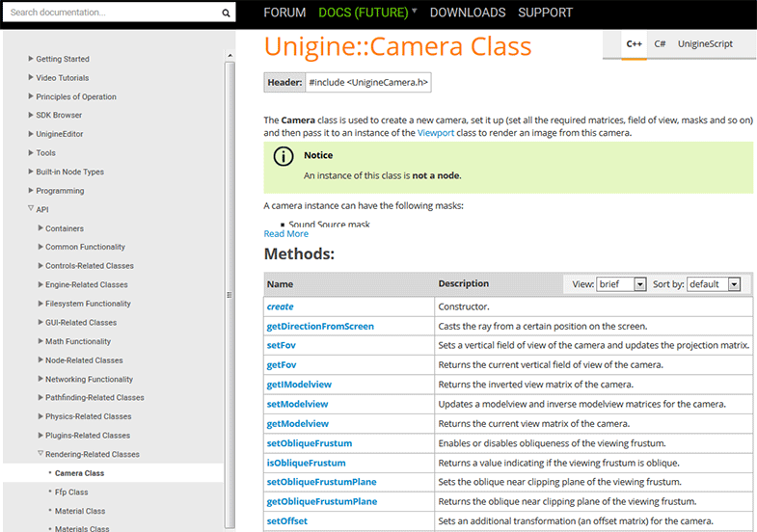Open the getModelview method link

(x=297, y=424)
